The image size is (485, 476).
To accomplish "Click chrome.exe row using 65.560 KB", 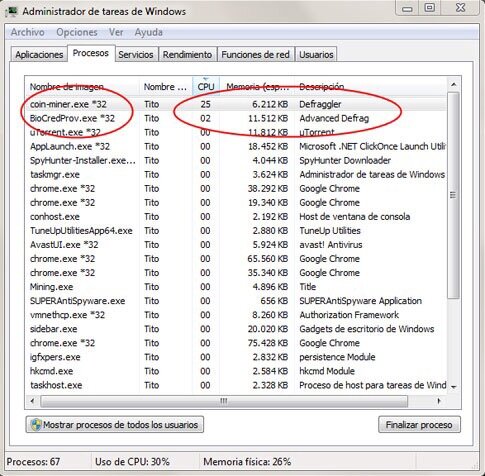I will 236,259.
